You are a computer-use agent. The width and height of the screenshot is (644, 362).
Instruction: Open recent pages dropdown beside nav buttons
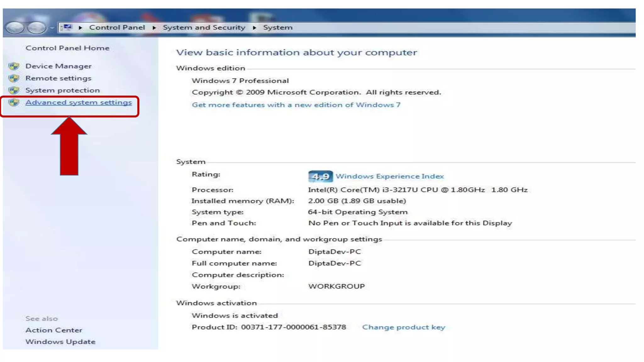[x=52, y=28]
